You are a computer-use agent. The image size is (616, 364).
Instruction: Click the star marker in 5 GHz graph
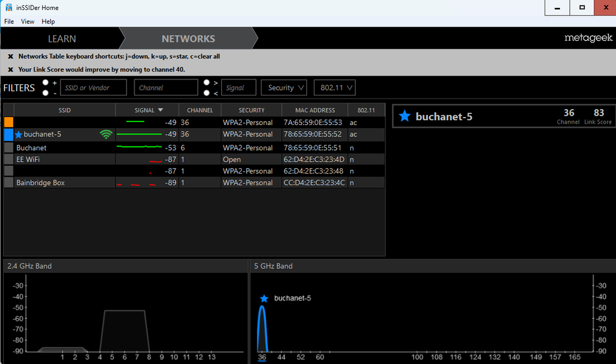point(264,298)
